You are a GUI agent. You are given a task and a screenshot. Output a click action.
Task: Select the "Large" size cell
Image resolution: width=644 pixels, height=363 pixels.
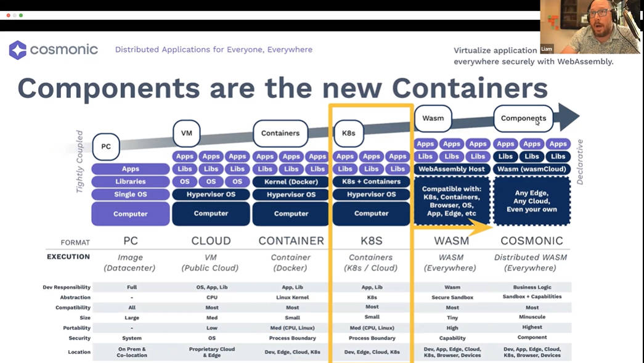click(132, 318)
